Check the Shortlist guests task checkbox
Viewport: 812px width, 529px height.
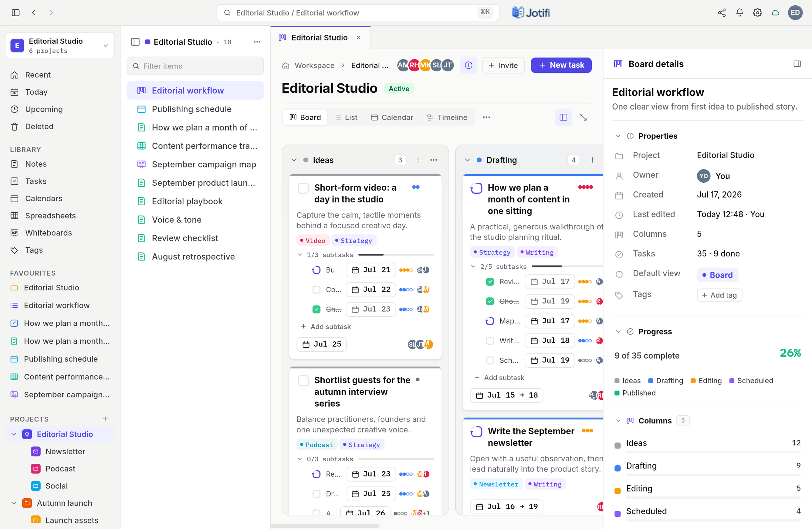pos(303,380)
